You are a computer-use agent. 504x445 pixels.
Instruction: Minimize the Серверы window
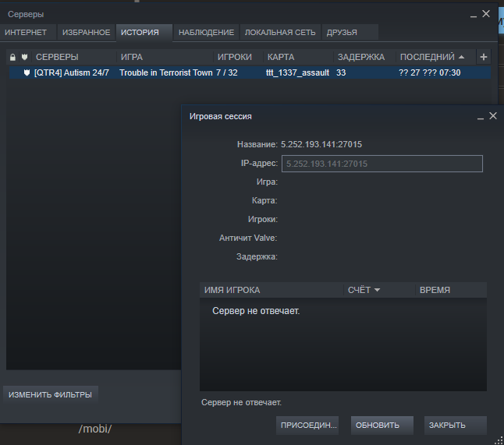click(473, 16)
